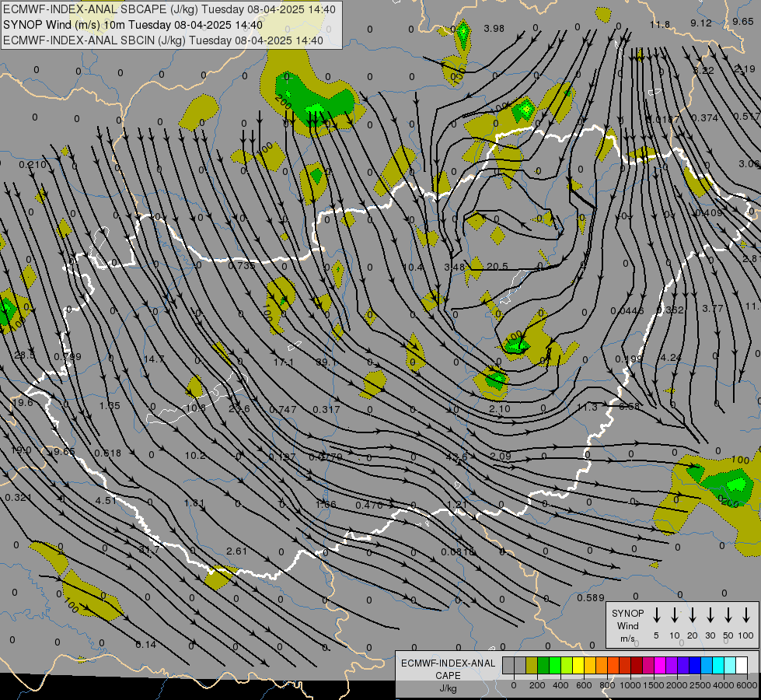Pick the white swatch in CAPE legend
The image size is (761, 700).
[x=741, y=666]
